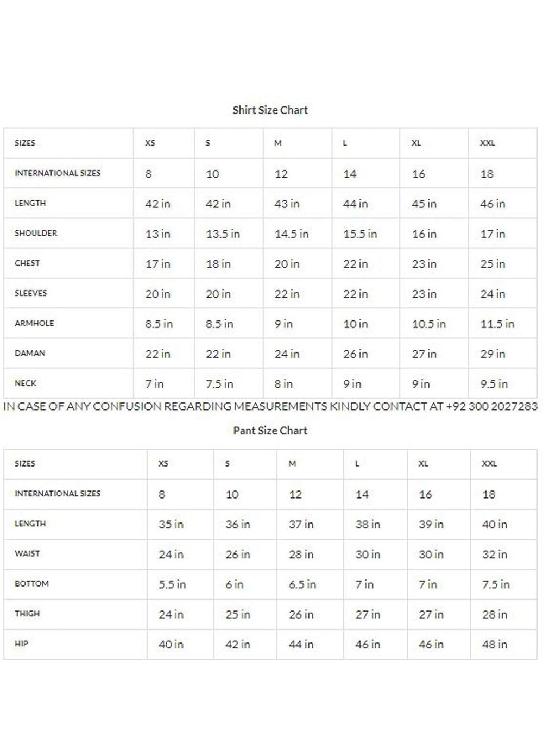The height and width of the screenshot is (756, 543).
Task: Click the Shirt Size Chart heading
Action: tap(270, 110)
